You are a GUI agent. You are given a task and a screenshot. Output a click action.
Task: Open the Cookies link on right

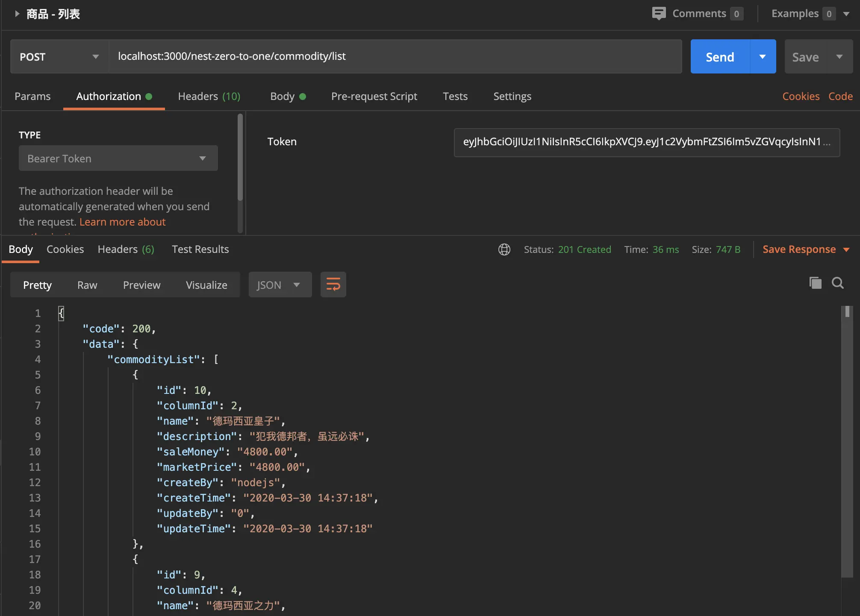801,97
